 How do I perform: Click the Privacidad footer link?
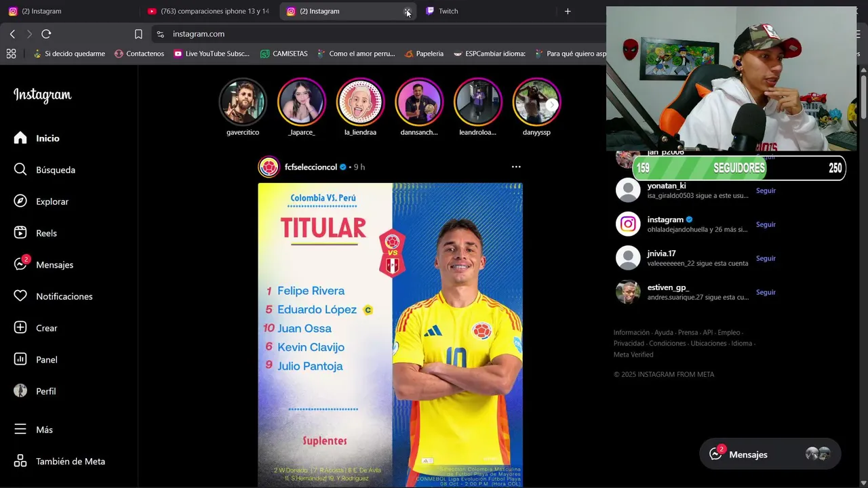coord(629,344)
